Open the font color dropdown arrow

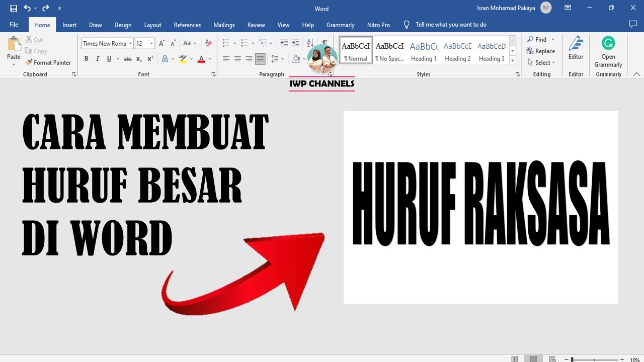pyautogui.click(x=210, y=59)
